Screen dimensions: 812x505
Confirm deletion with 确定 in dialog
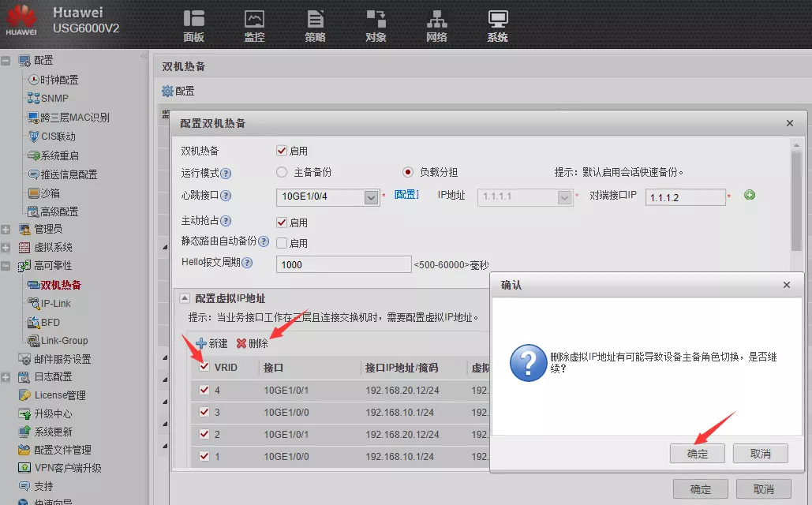698,454
